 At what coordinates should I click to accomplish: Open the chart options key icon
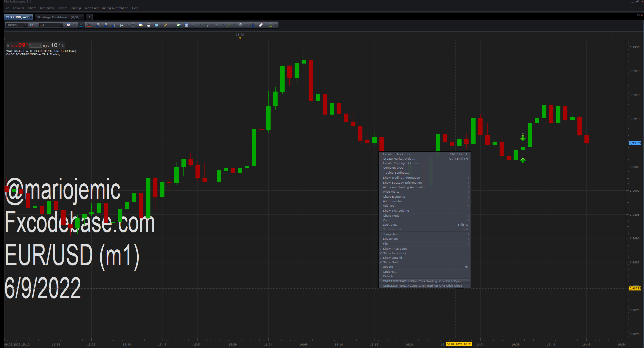[x=141, y=25]
